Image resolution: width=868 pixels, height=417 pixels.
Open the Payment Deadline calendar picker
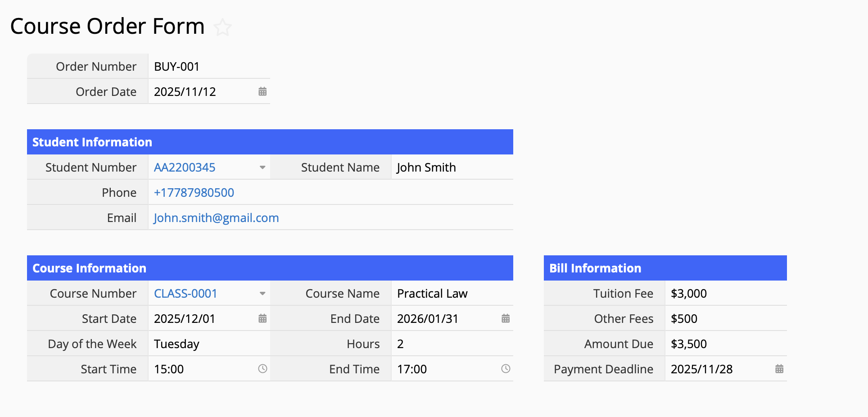(x=779, y=369)
